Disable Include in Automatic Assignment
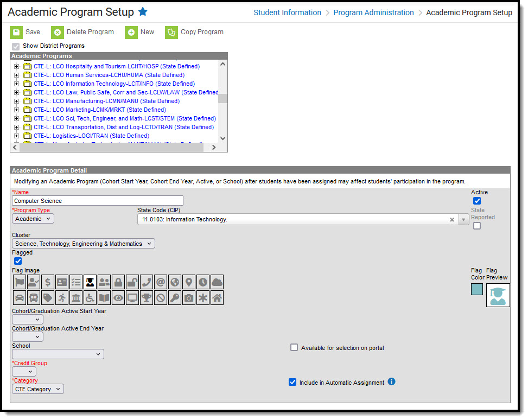This screenshot has width=528, height=420. (292, 382)
